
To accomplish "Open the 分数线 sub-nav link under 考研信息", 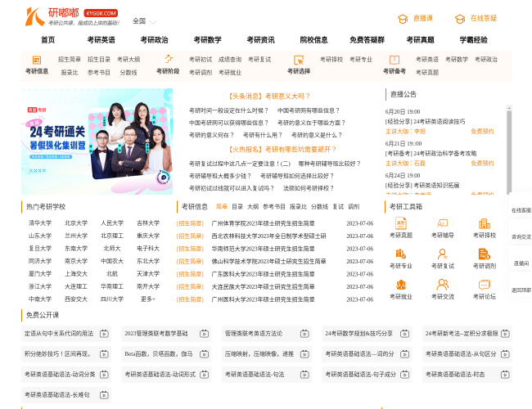I will tap(128, 73).
